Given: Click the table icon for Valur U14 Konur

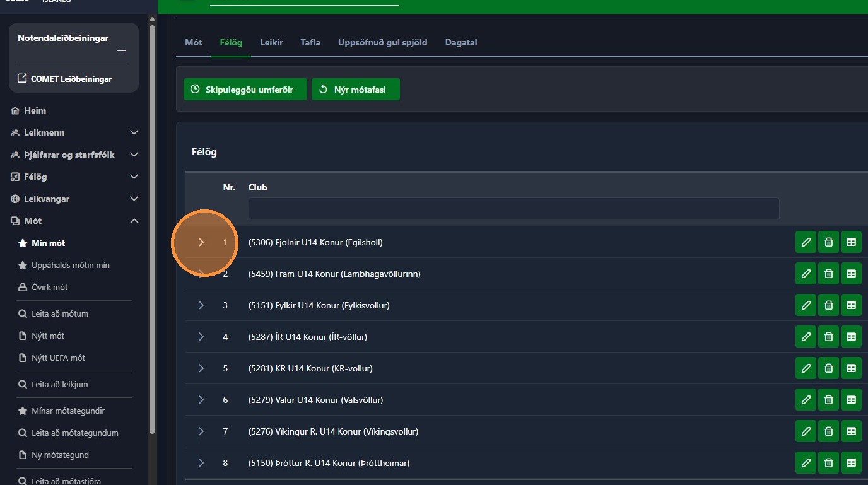Looking at the screenshot, I should [851, 400].
